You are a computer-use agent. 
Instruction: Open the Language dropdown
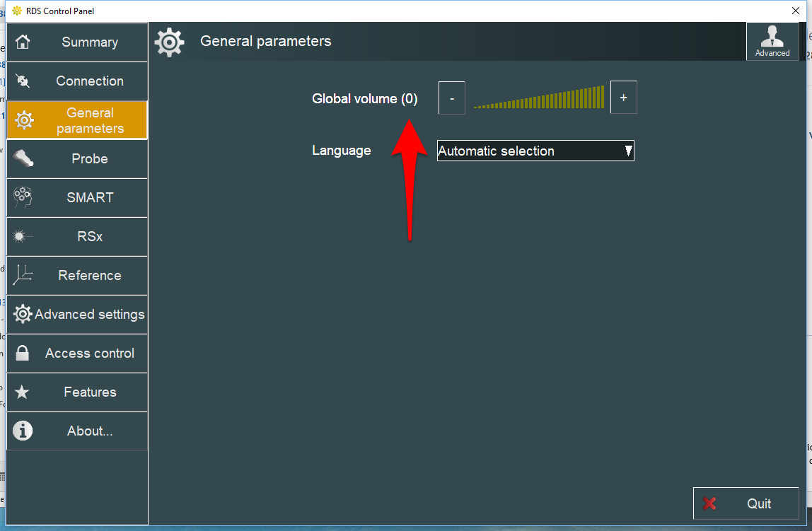pos(535,151)
